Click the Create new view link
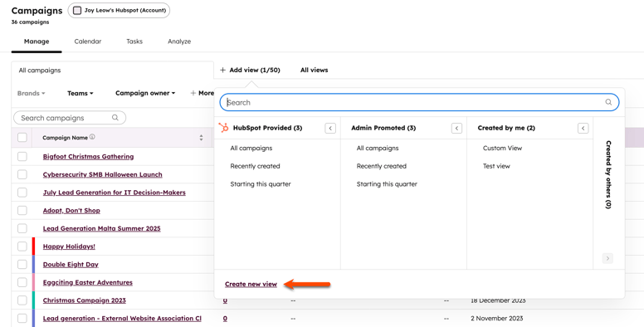 coord(251,284)
